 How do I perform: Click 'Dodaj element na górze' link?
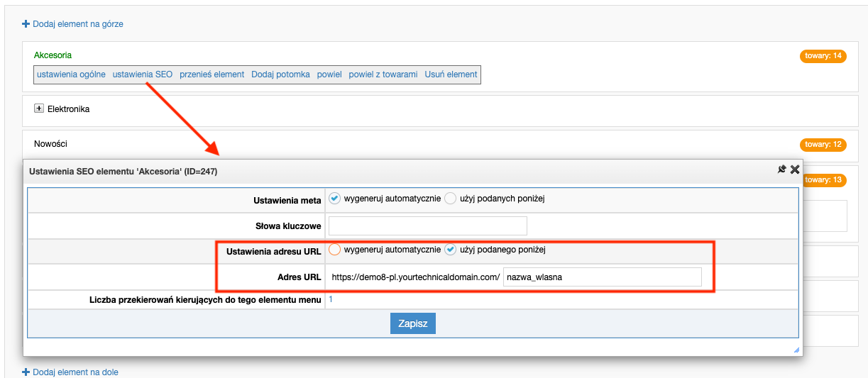[78, 24]
